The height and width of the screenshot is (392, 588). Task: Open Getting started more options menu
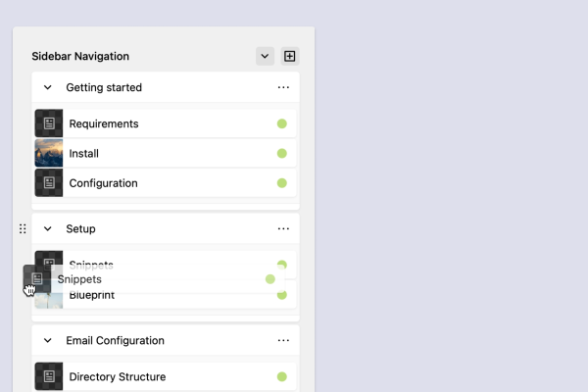[x=283, y=87]
